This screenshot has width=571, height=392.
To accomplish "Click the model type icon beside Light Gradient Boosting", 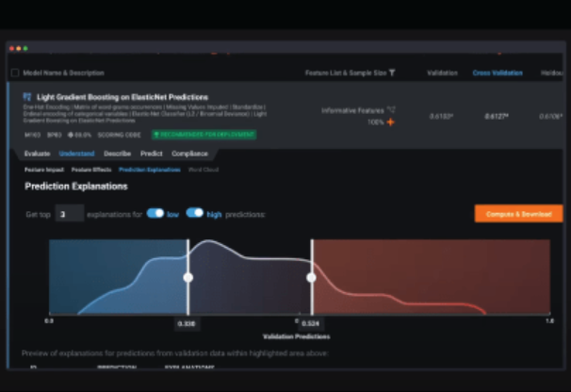I will point(27,97).
